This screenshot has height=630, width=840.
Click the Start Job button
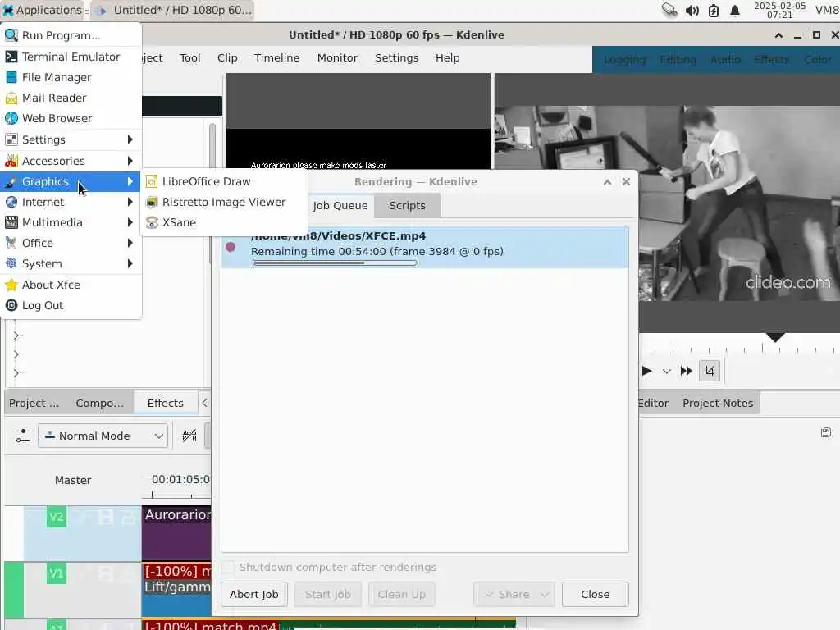pyautogui.click(x=328, y=594)
